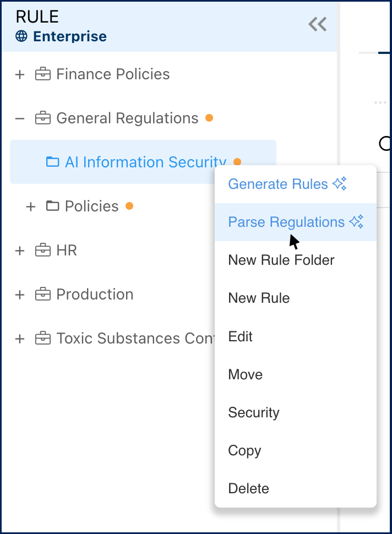Click the Toxic Substances briefcase icon
This screenshot has height=534, width=392.
pos(43,339)
